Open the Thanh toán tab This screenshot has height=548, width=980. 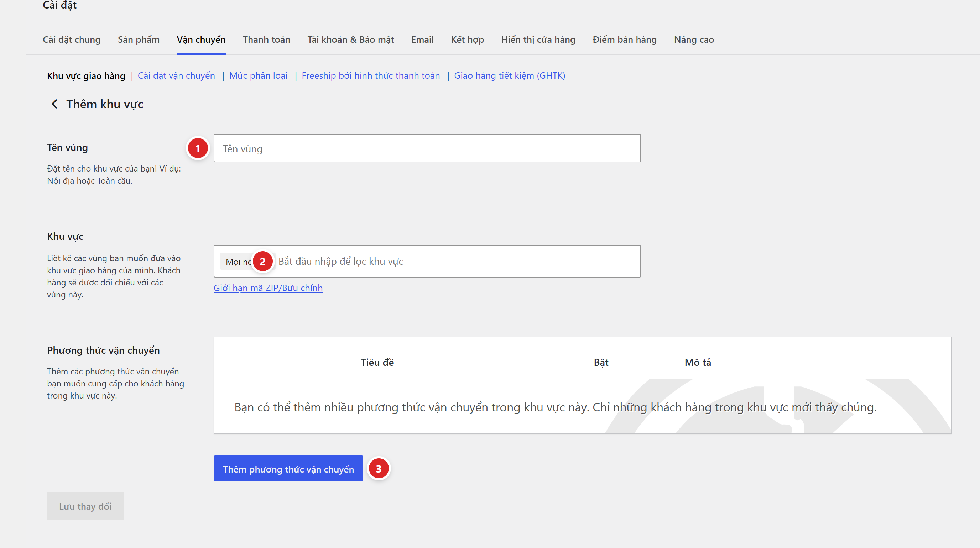[x=266, y=39]
